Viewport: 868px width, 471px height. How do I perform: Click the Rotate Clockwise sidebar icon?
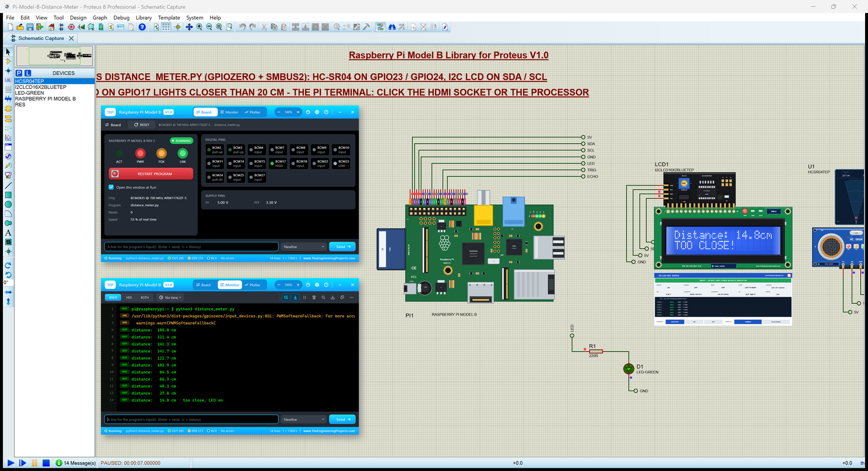coord(8,265)
